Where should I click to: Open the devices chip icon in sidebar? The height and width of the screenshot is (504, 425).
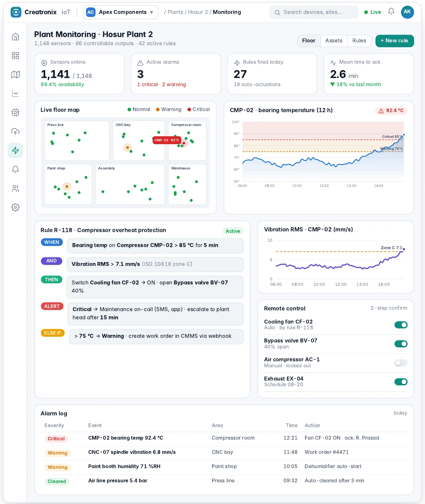coord(15,112)
